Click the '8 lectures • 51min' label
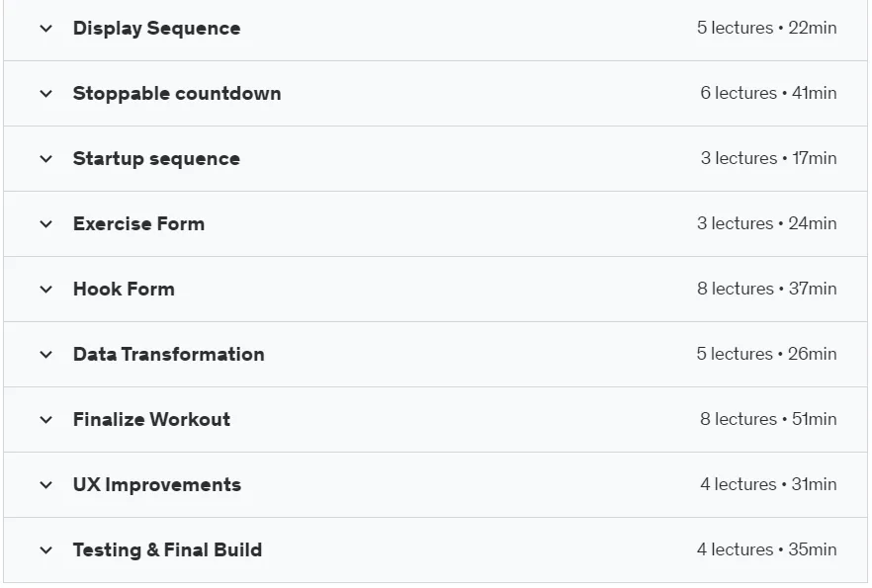Image resolution: width=872 pixels, height=588 pixels. pos(768,419)
